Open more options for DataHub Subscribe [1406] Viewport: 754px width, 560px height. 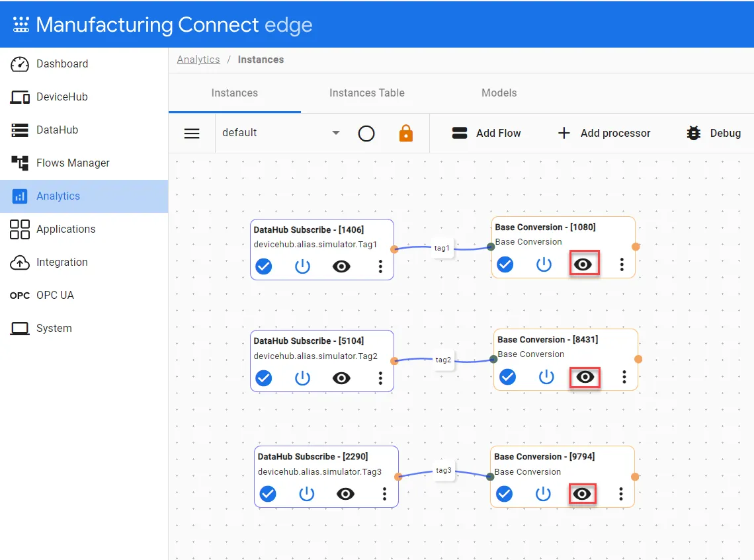(x=380, y=266)
